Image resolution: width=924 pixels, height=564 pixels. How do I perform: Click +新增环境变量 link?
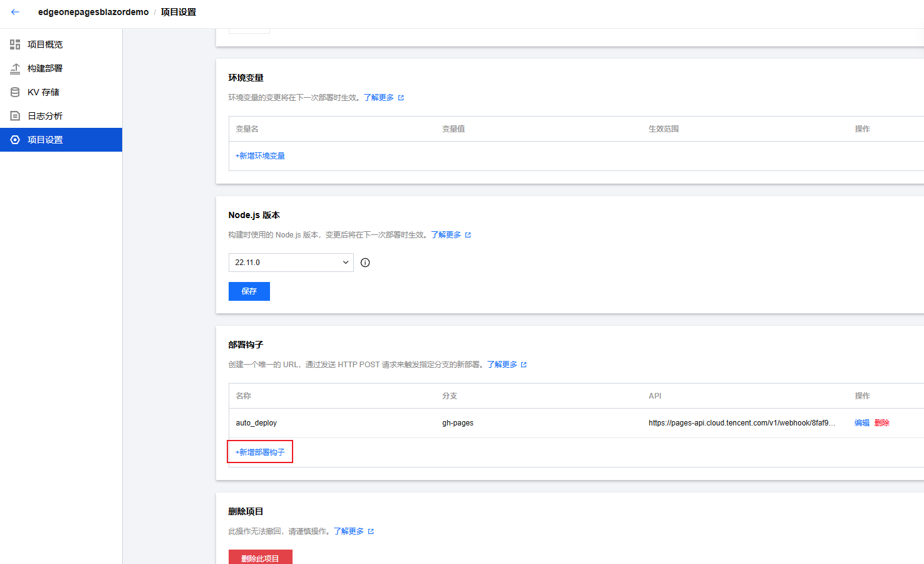click(x=260, y=156)
